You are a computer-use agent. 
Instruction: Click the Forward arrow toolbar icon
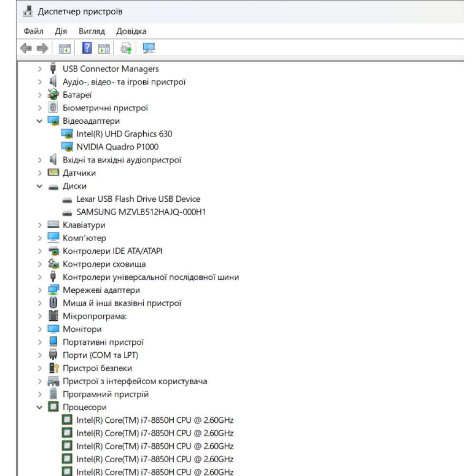tap(42, 48)
